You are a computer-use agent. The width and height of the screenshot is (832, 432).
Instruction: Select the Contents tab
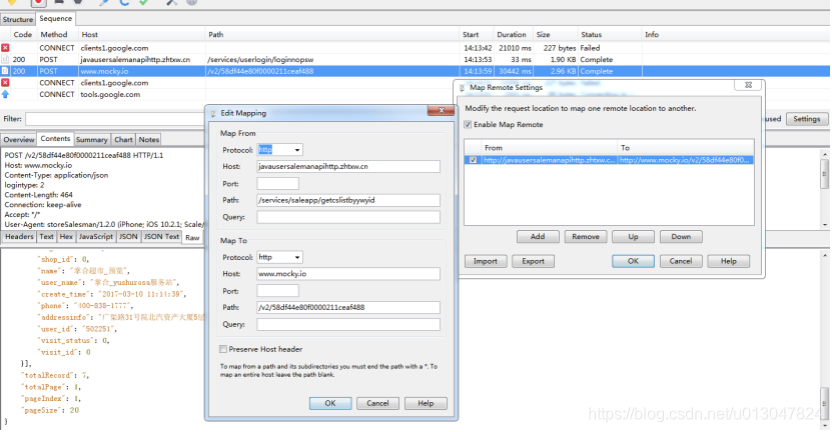[55, 139]
